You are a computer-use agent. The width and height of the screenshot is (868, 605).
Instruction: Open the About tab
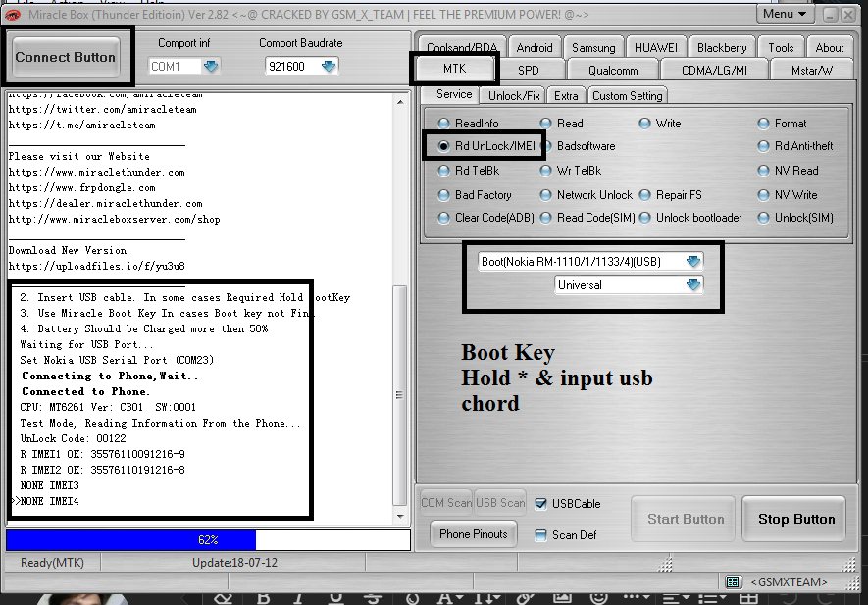pyautogui.click(x=829, y=48)
